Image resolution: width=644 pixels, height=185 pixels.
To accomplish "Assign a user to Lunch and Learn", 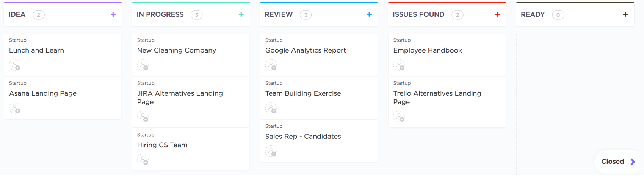I will pyautogui.click(x=15, y=65).
